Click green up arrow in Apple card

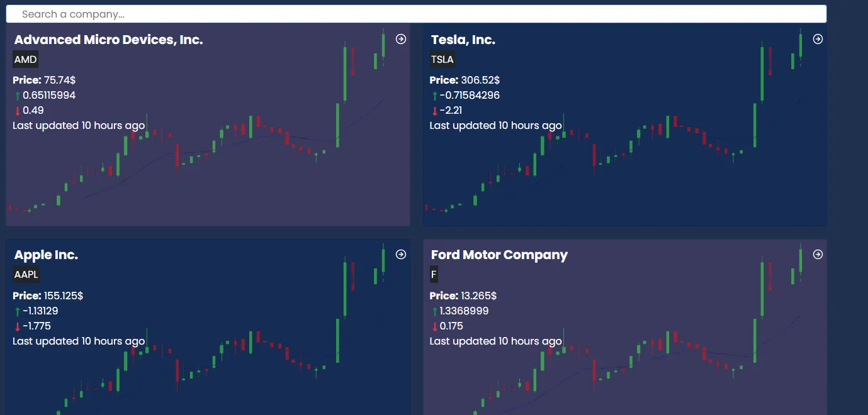pyautogui.click(x=18, y=312)
